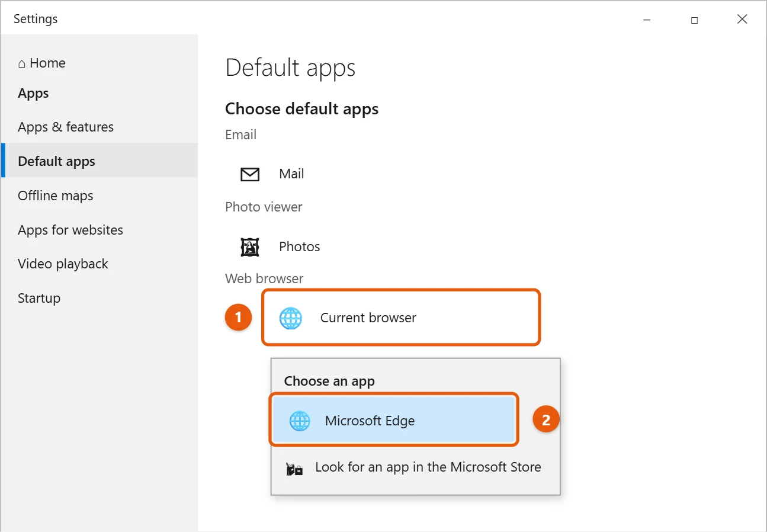Select Default apps in sidebar
Screen dimensions: 767x532
tap(100, 161)
